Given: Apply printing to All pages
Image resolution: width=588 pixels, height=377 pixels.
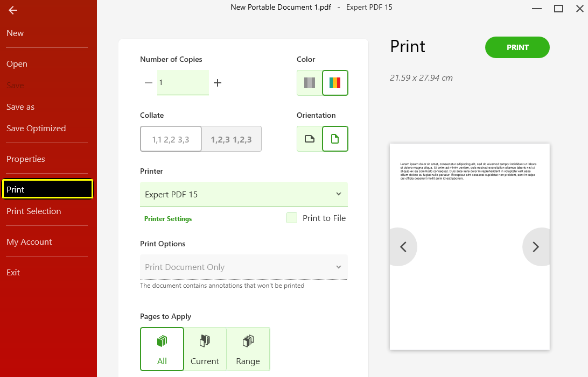Looking at the screenshot, I should [162, 349].
